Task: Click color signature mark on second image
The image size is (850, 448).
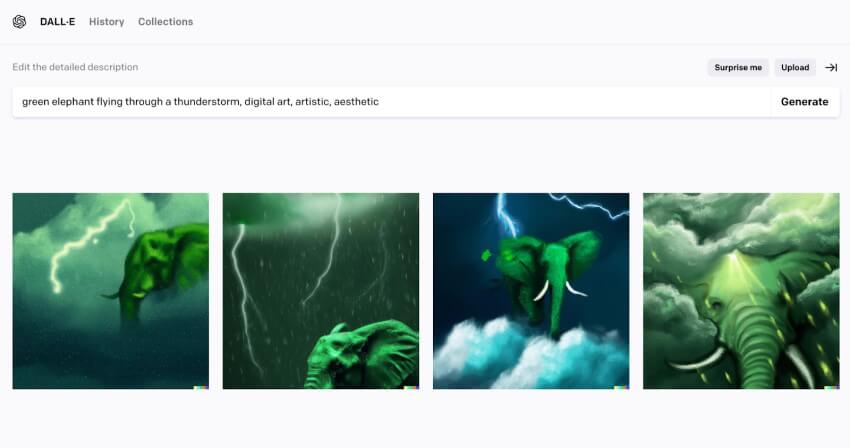Action: click(411, 387)
